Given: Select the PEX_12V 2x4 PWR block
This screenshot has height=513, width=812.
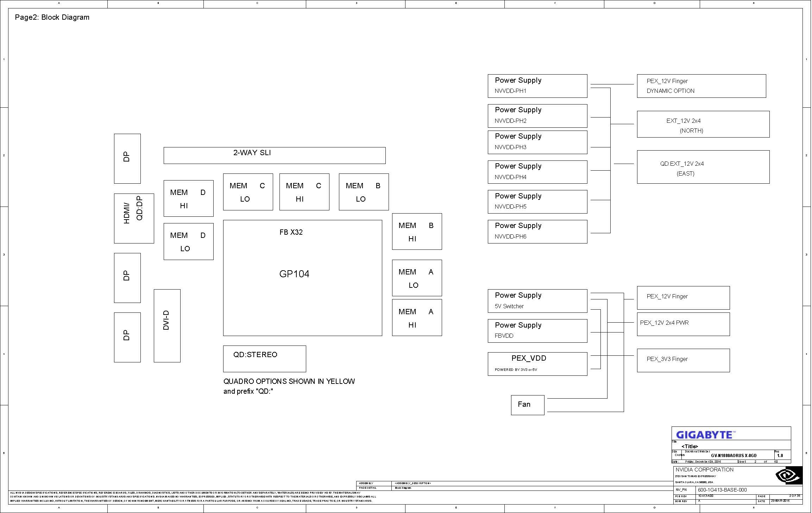Looking at the screenshot, I should (683, 324).
